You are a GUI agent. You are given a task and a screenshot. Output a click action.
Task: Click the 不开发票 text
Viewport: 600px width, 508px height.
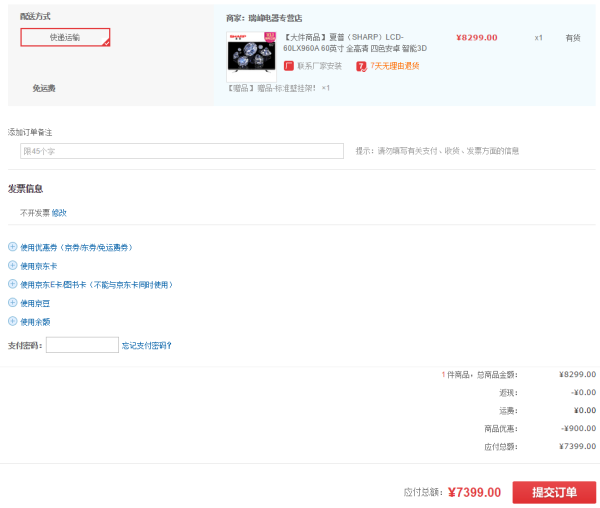coord(35,213)
